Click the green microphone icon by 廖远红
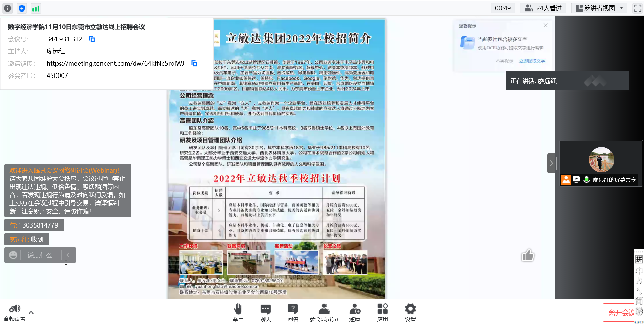This screenshot has width=644, height=324. 586,180
